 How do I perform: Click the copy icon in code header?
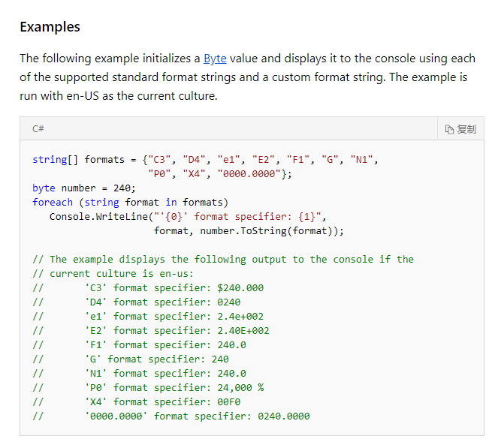click(x=450, y=129)
